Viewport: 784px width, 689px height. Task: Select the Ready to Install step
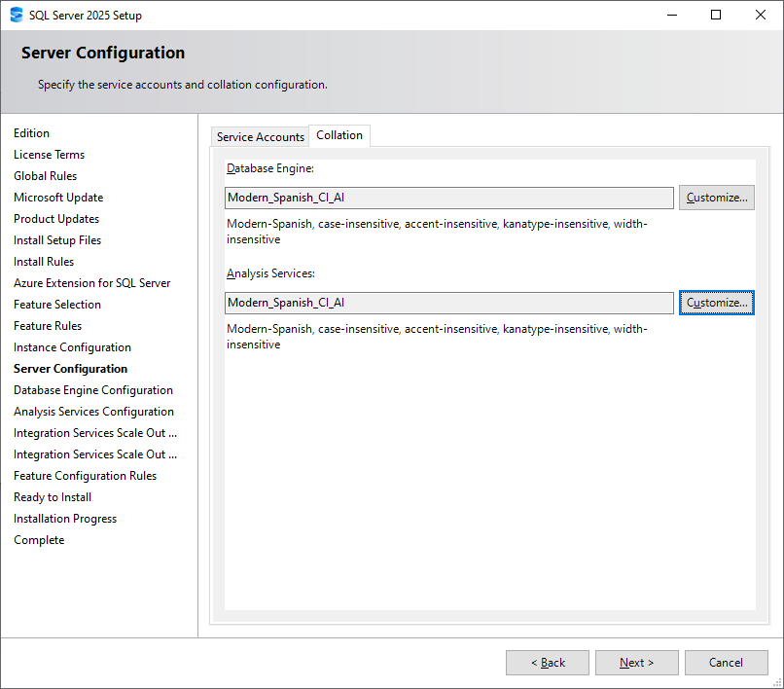pos(53,497)
